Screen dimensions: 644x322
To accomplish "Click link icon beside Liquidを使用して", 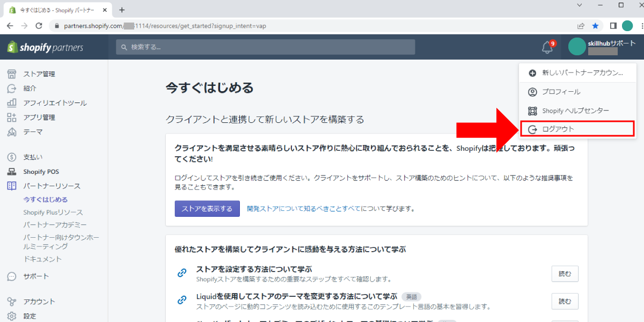I will [182, 301].
